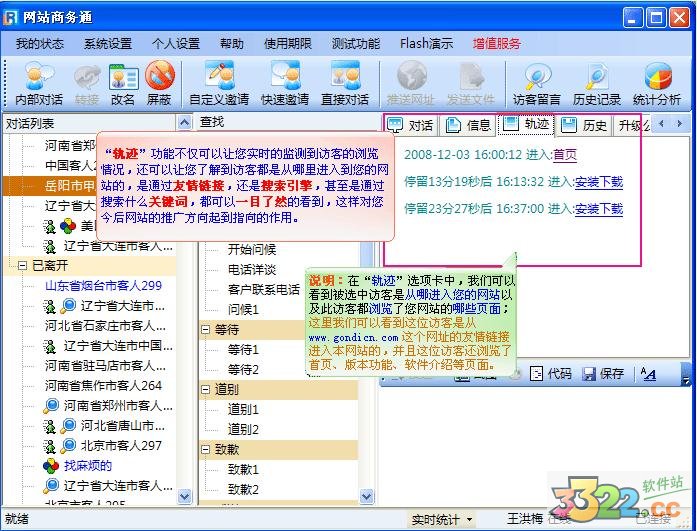Image resolution: width=697 pixels, height=531 pixels.
Task: Click the 代码 code button in editor toolbar
Action: pos(551,374)
